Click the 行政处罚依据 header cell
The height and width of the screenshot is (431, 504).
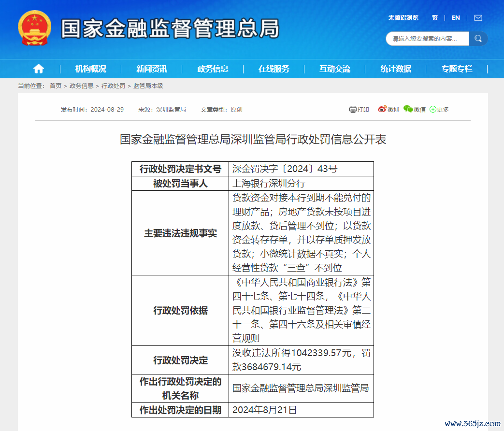pos(180,311)
